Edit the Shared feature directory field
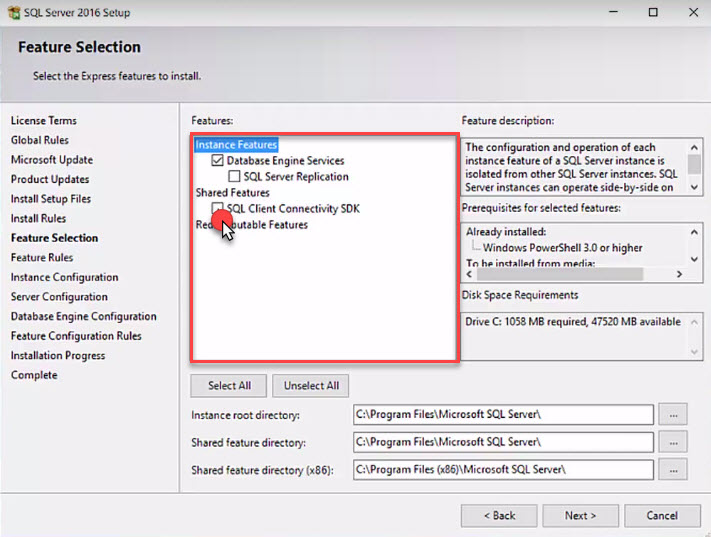Screen dimensions: 711x537 (503, 442)
